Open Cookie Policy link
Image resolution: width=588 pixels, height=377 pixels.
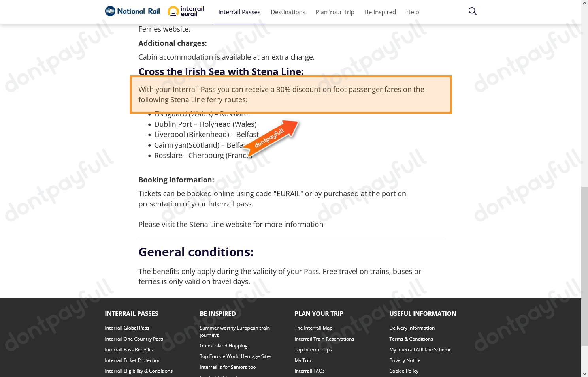pos(404,371)
